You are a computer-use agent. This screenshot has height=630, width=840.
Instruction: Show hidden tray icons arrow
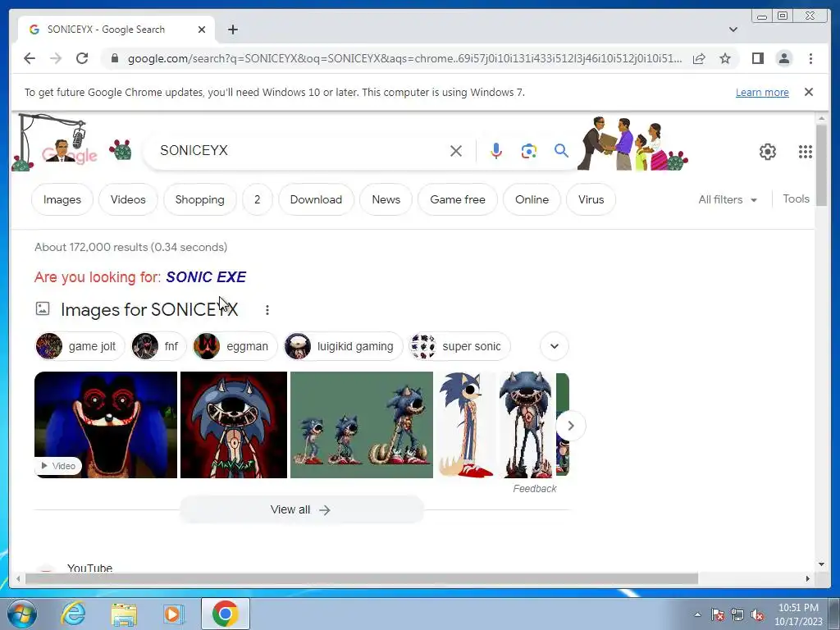697,614
